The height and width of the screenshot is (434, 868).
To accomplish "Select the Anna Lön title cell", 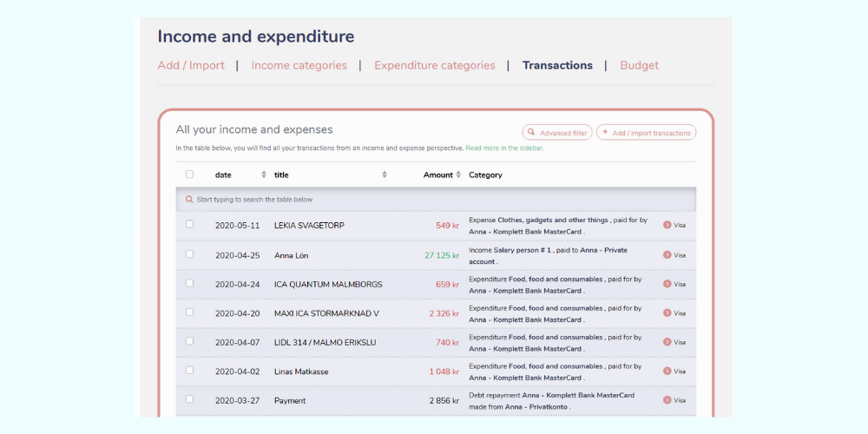I will coord(291,256).
